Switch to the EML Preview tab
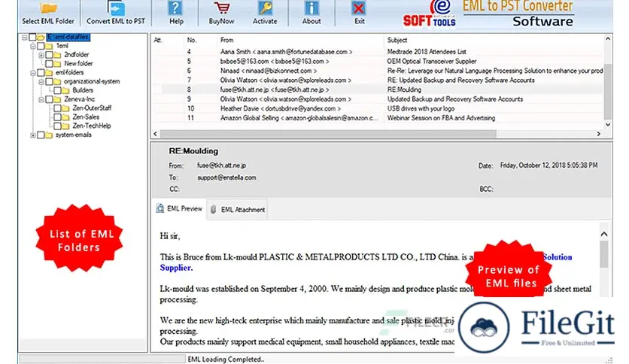The height and width of the screenshot is (364, 629). [x=179, y=208]
